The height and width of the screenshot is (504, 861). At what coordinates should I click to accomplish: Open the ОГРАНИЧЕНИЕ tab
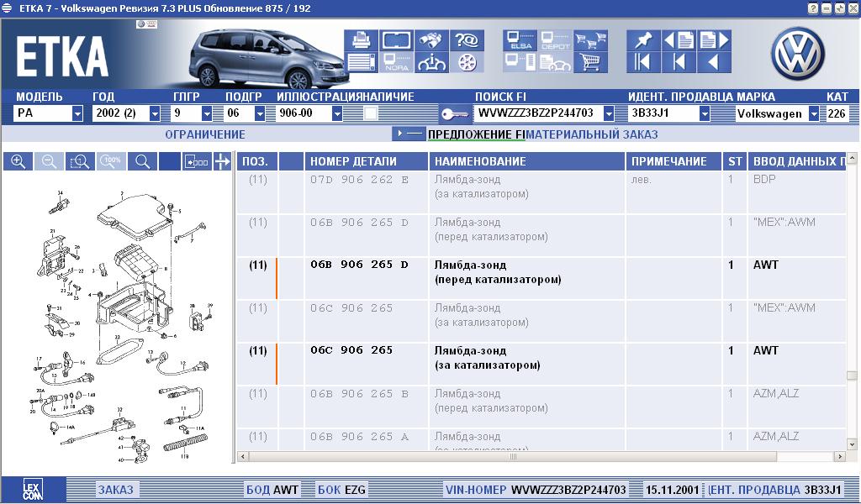click(205, 134)
